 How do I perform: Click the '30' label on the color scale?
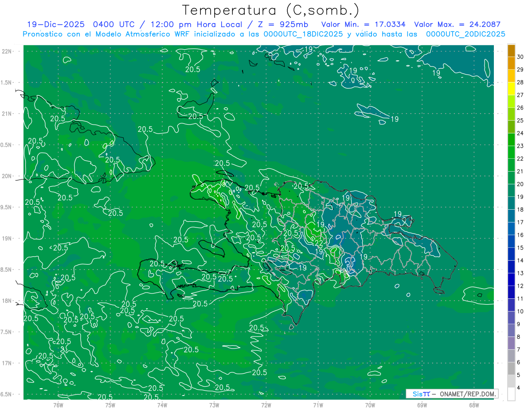point(520,57)
